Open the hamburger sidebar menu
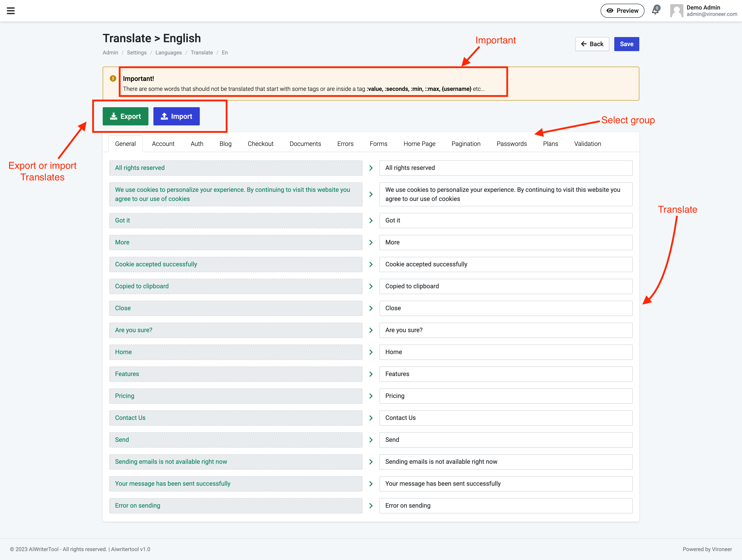This screenshot has width=742, height=560. 11,11
